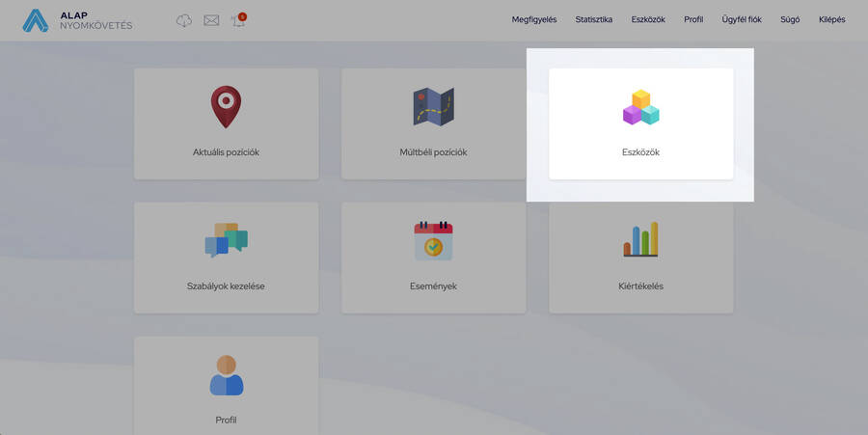Image resolution: width=868 pixels, height=435 pixels.
Task: Open the Ügyfél fiók menu item
Action: click(x=742, y=19)
